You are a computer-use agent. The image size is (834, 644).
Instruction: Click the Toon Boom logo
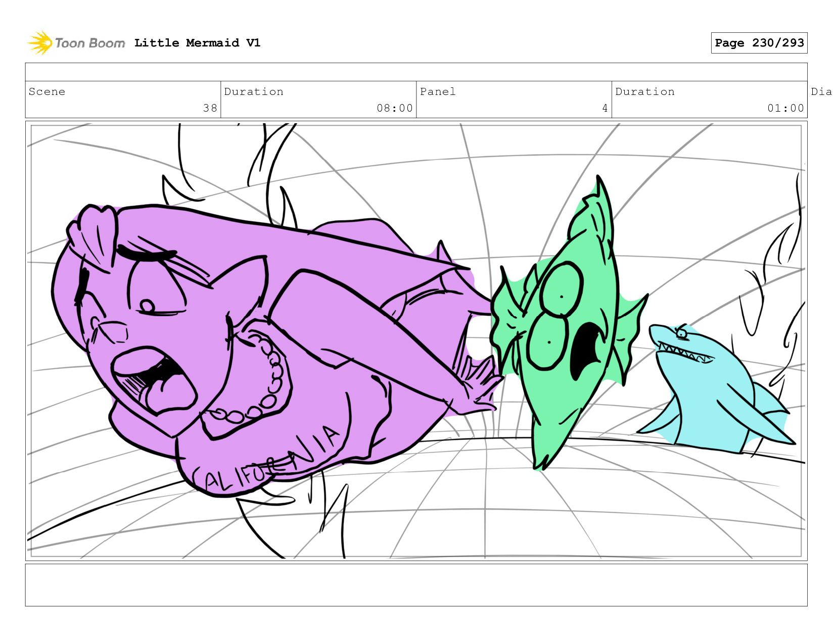[x=76, y=43]
